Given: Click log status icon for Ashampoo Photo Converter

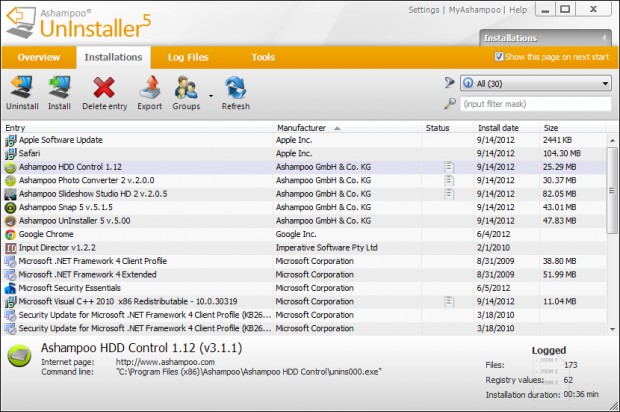Looking at the screenshot, I should 449,181.
